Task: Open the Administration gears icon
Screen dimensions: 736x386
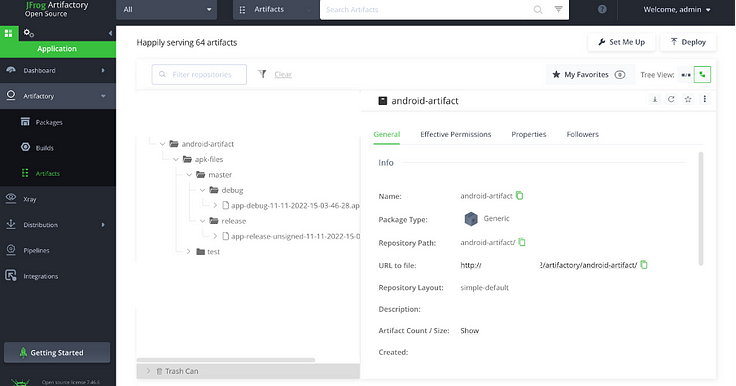Action: pyautogui.click(x=29, y=33)
